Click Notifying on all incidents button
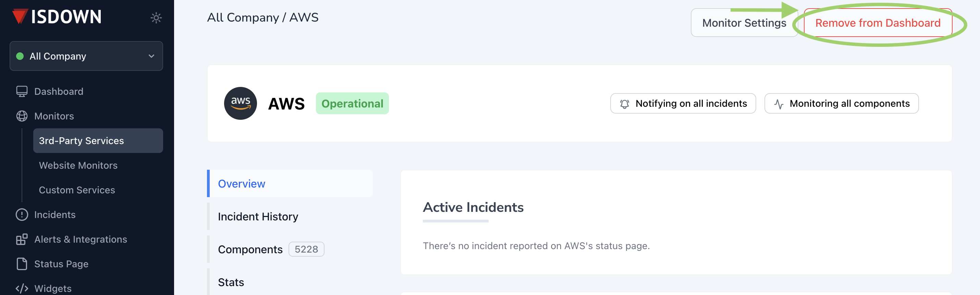The width and height of the screenshot is (980, 295). (683, 103)
